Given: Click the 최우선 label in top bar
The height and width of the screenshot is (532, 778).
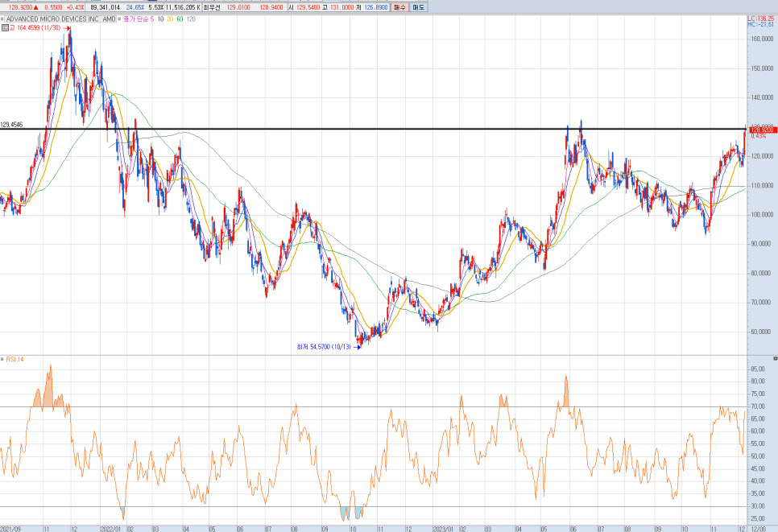Looking at the screenshot, I should (x=211, y=7).
